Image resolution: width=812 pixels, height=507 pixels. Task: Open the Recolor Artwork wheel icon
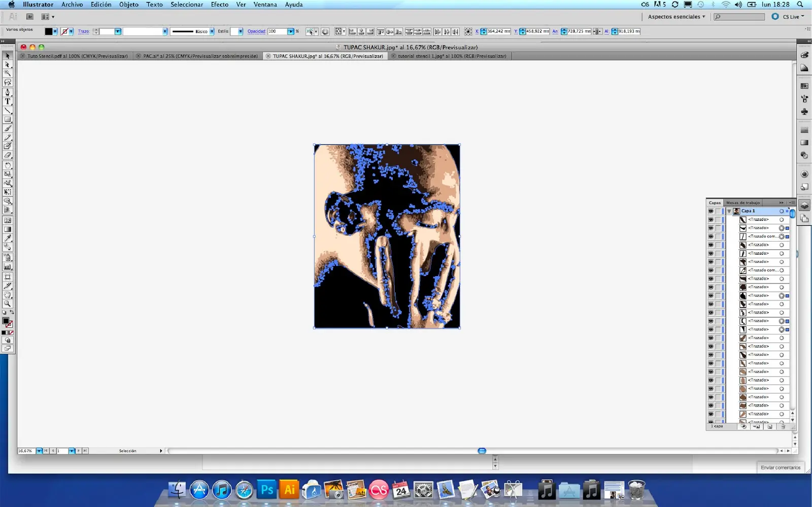pyautogui.click(x=325, y=31)
